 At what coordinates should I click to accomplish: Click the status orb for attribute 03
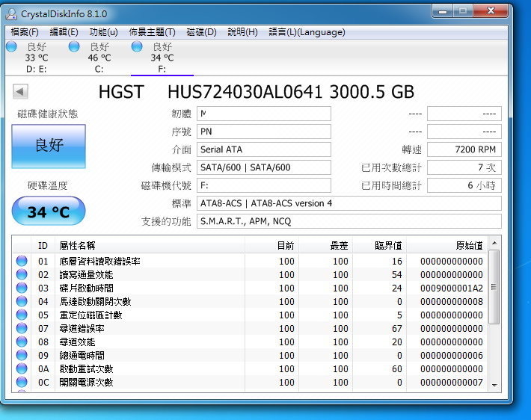[22, 288]
